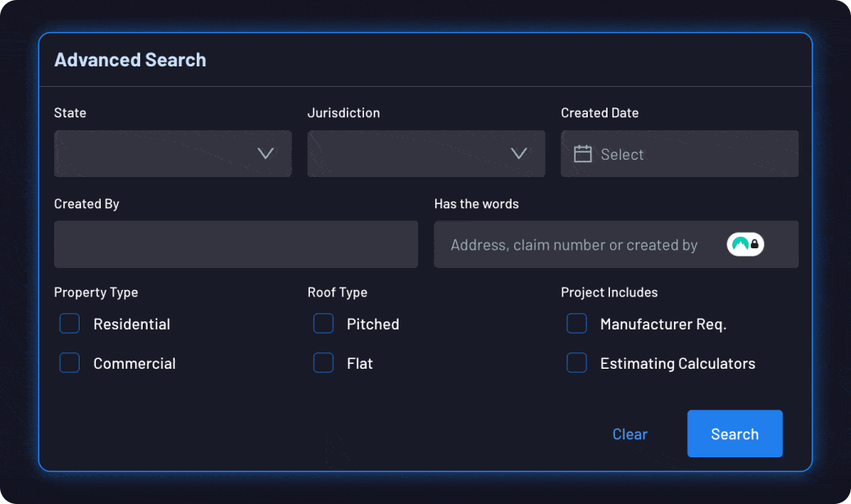Check the Residential property type box

point(70,324)
